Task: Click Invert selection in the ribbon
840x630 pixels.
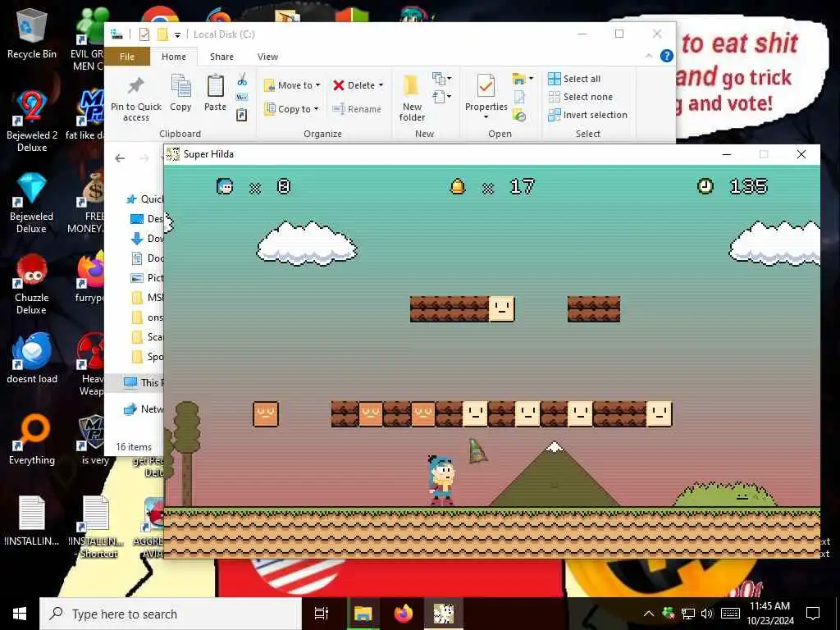Action: point(587,115)
